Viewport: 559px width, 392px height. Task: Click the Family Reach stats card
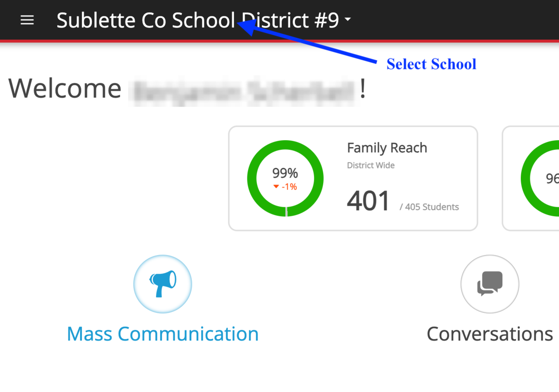(x=353, y=178)
